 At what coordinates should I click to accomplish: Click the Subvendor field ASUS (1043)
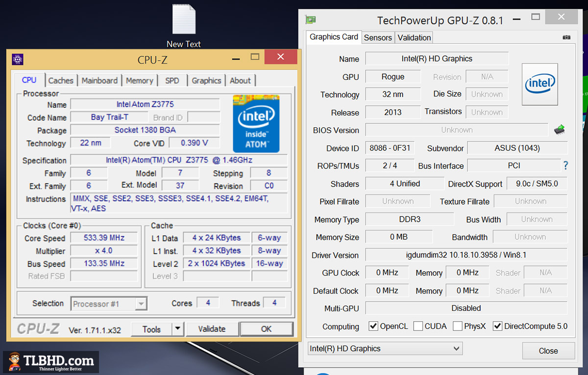pos(517,148)
